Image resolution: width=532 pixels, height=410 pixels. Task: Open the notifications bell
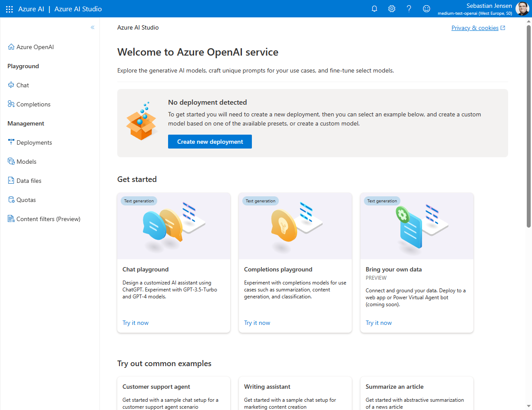point(374,9)
